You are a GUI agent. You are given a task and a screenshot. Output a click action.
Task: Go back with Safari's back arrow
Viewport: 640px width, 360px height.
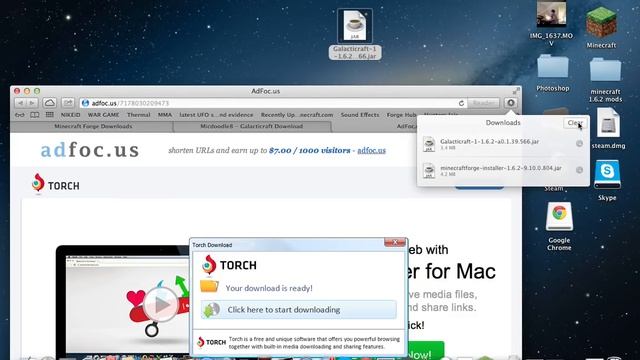pyautogui.click(x=20, y=103)
